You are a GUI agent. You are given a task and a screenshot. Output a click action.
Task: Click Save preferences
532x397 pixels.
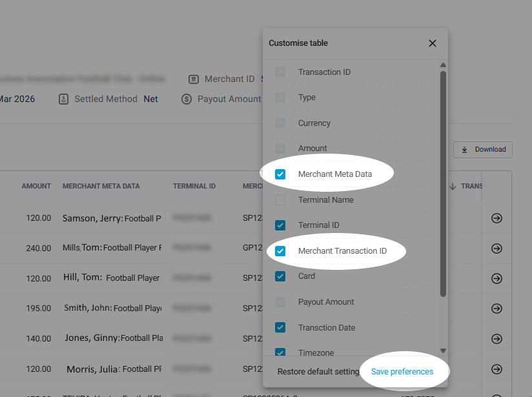pyautogui.click(x=402, y=372)
